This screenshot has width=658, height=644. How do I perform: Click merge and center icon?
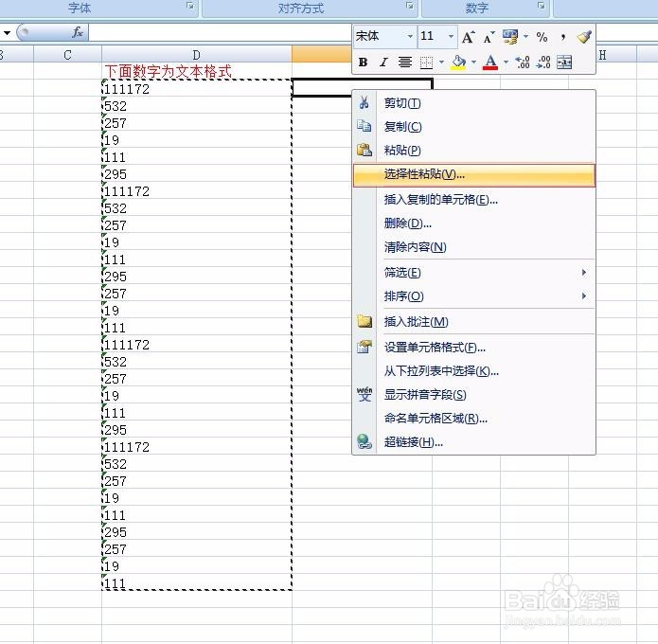[x=564, y=63]
